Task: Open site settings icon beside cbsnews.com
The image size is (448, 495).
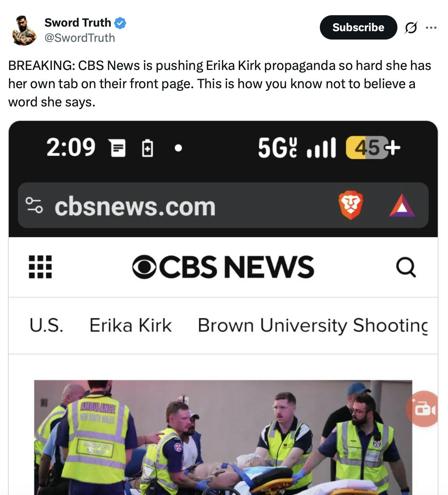Action: [x=34, y=205]
